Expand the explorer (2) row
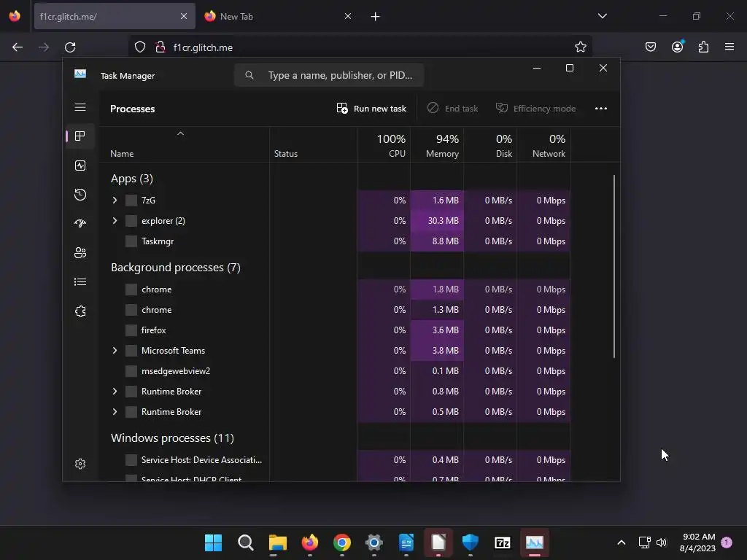 click(115, 220)
